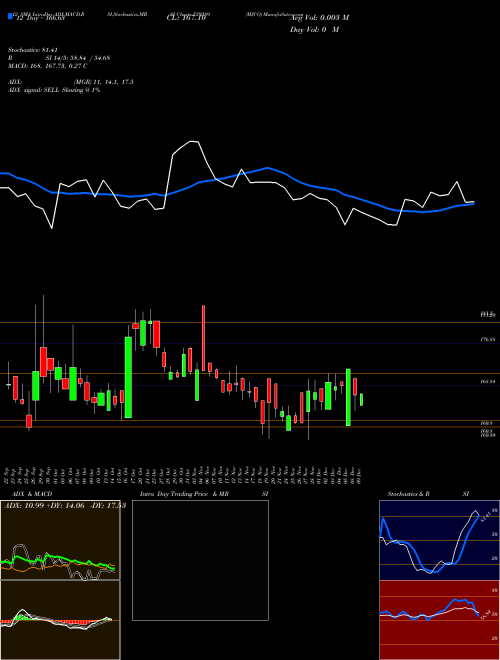Click the 'SI 14/5: 58.84 / 54.68' value

pos(78,58)
